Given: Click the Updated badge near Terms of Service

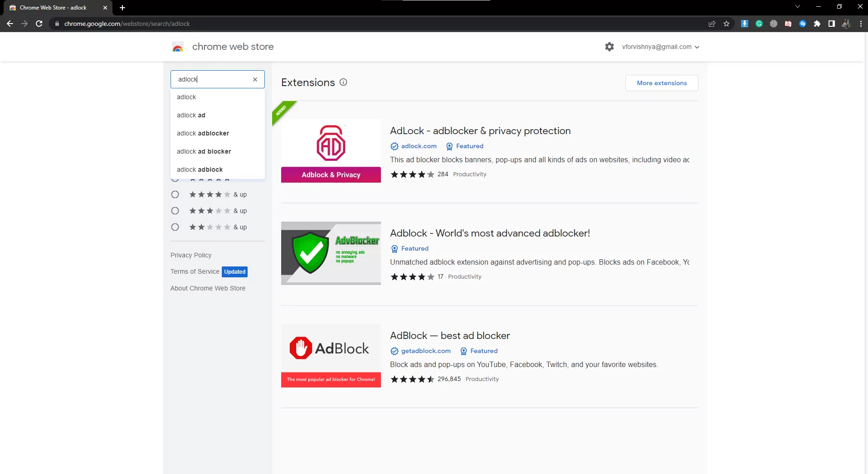Looking at the screenshot, I should click(x=235, y=272).
